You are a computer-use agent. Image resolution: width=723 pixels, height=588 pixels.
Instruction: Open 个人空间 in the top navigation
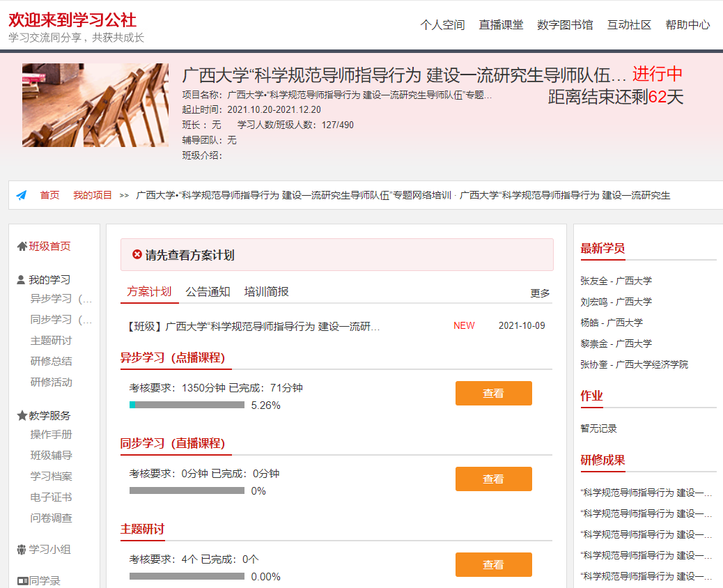pyautogui.click(x=442, y=24)
